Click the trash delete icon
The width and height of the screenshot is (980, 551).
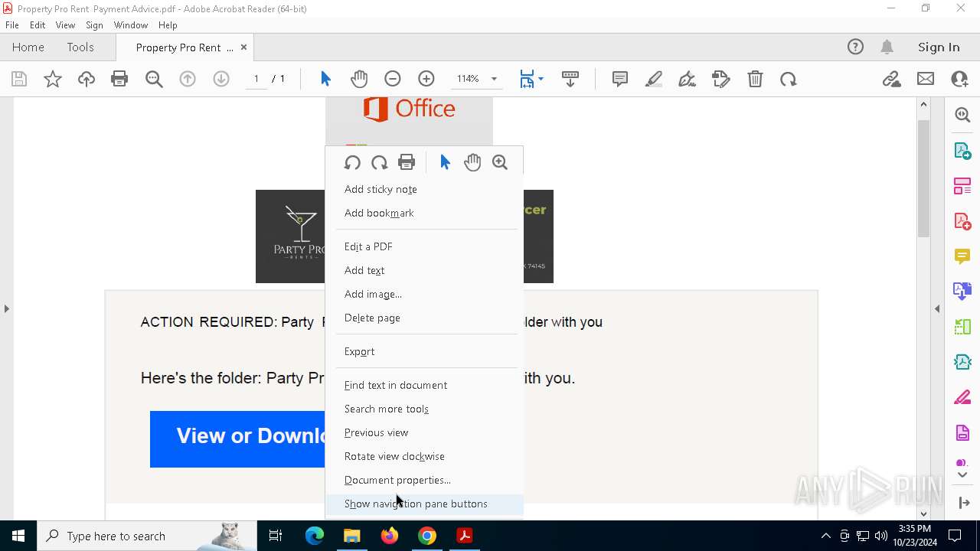(755, 79)
